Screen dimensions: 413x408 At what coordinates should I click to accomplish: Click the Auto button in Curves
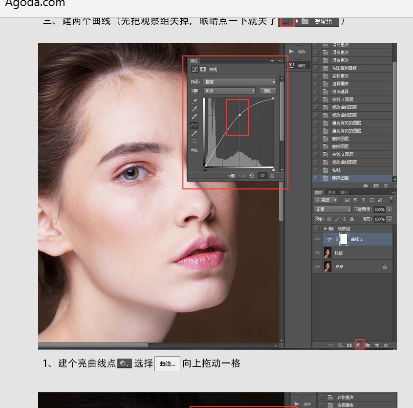(x=268, y=91)
